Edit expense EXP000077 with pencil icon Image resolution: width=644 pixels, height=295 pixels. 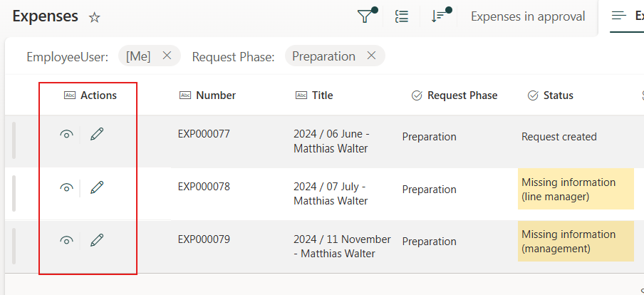[x=97, y=134]
